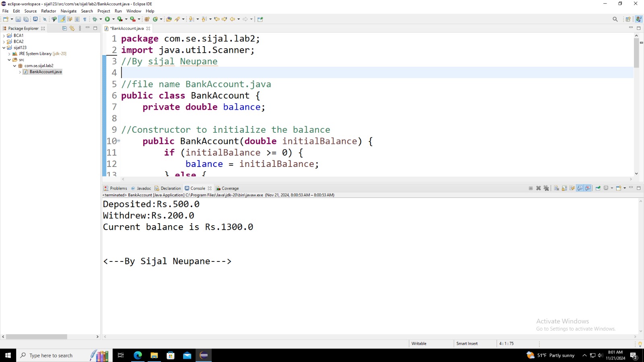Image resolution: width=644 pixels, height=362 pixels.
Task: Click the Open Perspective icon
Action: tap(628, 19)
